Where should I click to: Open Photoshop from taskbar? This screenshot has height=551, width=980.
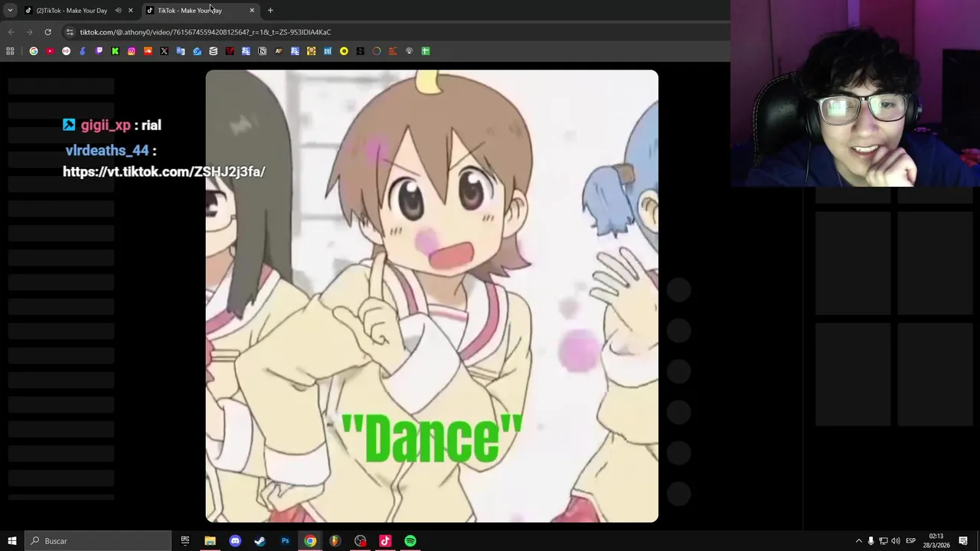(285, 541)
